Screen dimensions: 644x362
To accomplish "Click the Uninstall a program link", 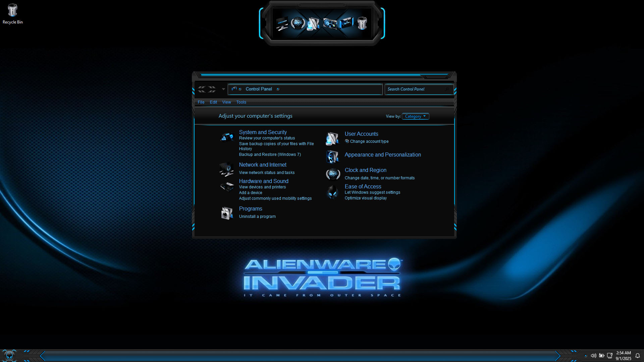I will click(x=257, y=217).
